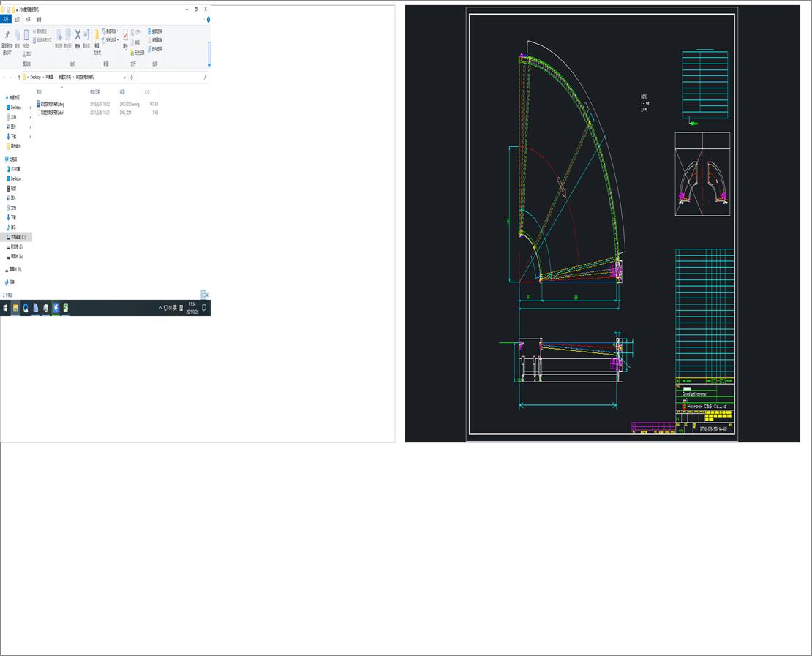Image resolution: width=812 pixels, height=656 pixels.
Task: Switch to the Share ribbon tab
Action: (28, 19)
